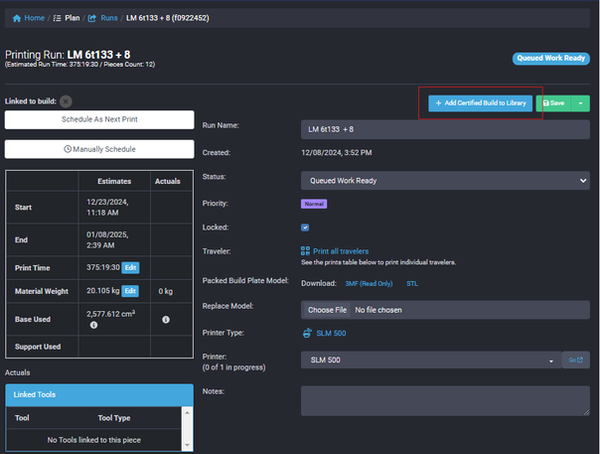Click the Run Name input field
The height and width of the screenshot is (454, 600).
pyautogui.click(x=445, y=129)
